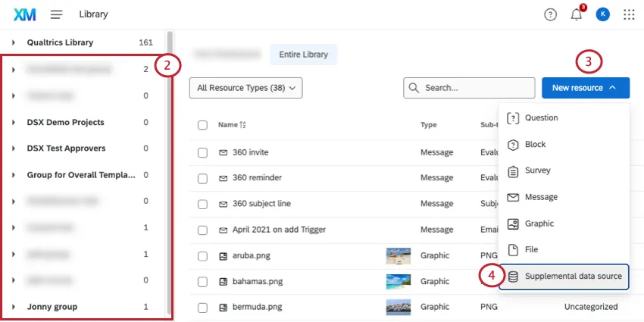Select Supplemental data source menu item

[x=573, y=277]
